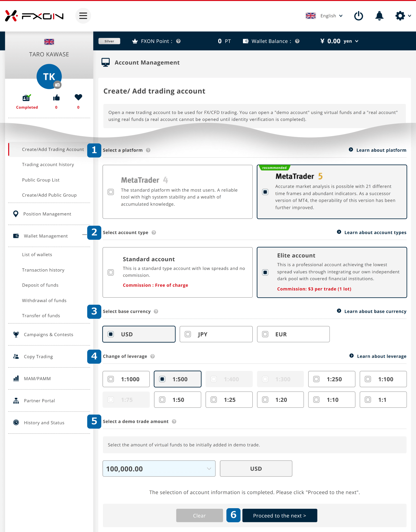The width and height of the screenshot is (416, 532).
Task: Open Learn about account types link
Action: pyautogui.click(x=372, y=232)
